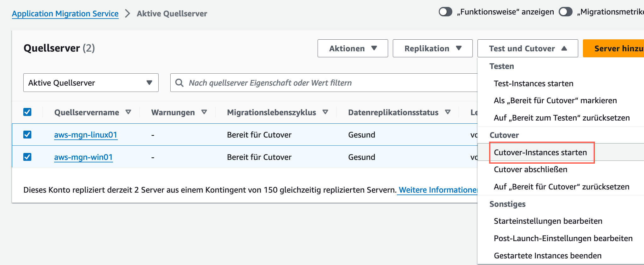Open the Application Migration Service breadcrumb link
This screenshot has height=265, width=644.
pos(65,14)
